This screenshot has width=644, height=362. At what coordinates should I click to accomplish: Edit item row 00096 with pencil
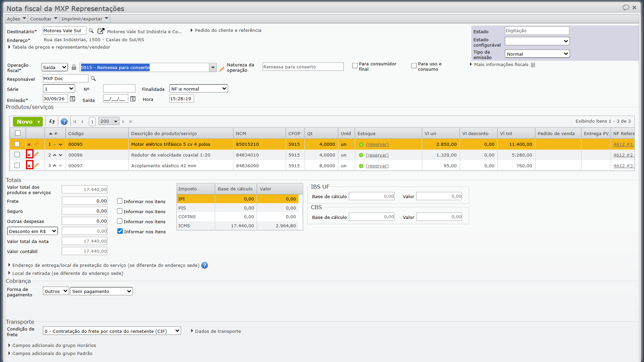[36, 155]
